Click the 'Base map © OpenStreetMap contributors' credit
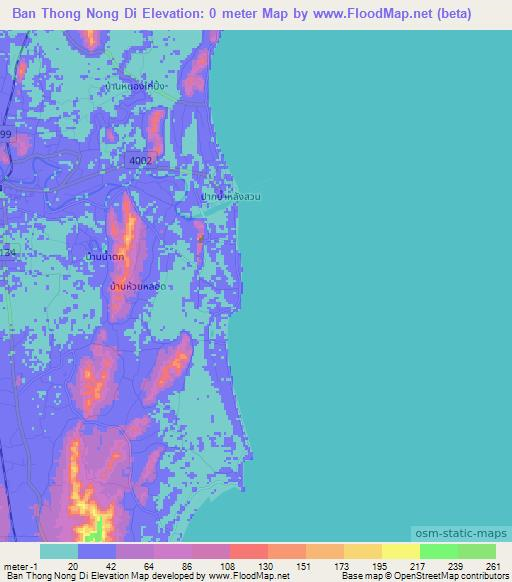Image resolution: width=512 pixels, height=582 pixels. pyautogui.click(x=425, y=576)
